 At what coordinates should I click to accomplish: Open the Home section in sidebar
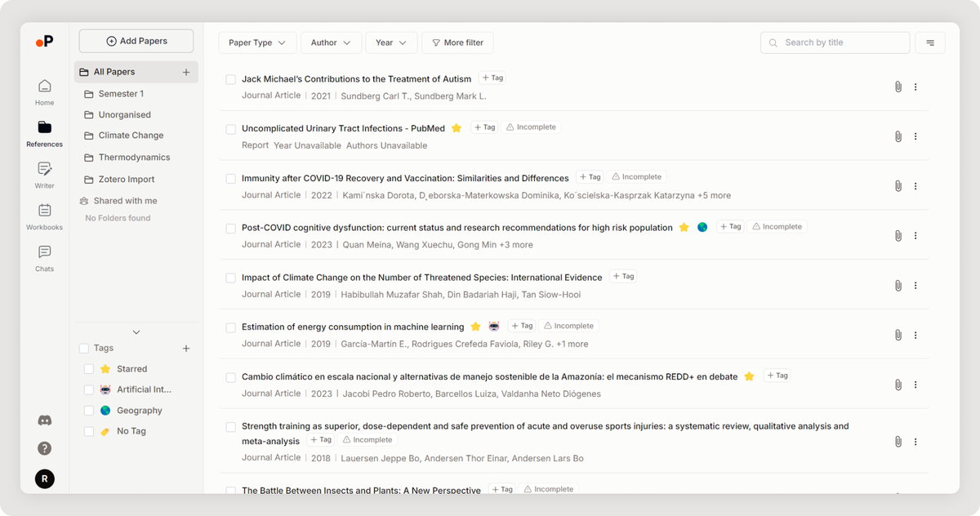coord(44,91)
